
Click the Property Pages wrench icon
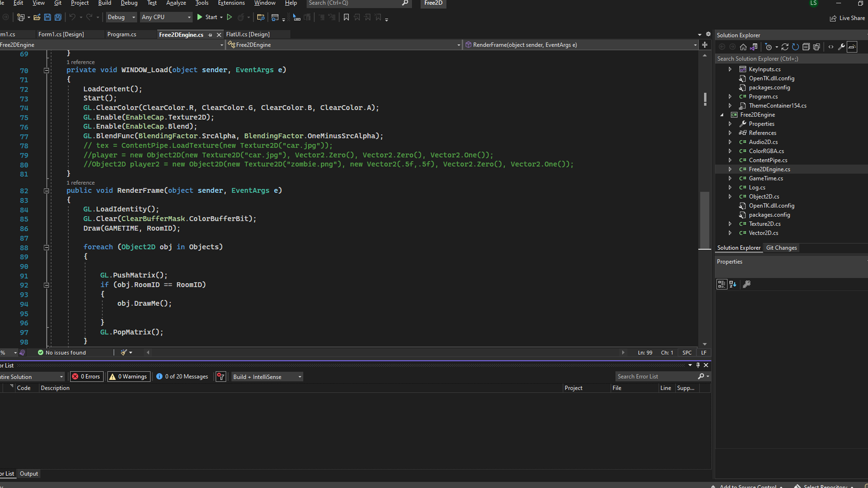click(747, 284)
